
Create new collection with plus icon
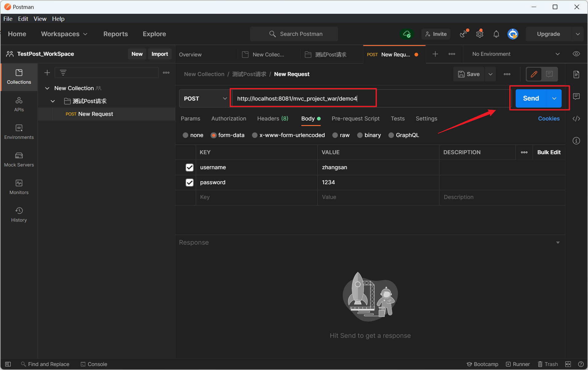pos(47,73)
